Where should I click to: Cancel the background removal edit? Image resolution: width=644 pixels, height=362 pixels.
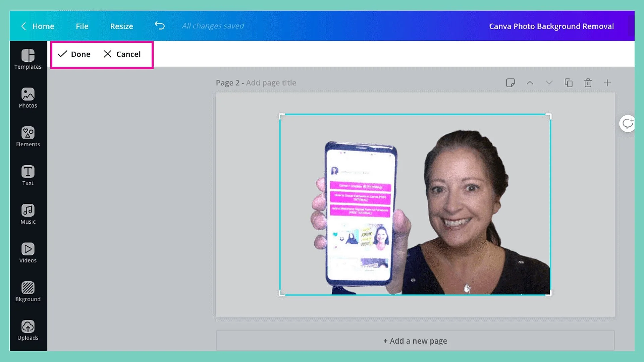[122, 54]
